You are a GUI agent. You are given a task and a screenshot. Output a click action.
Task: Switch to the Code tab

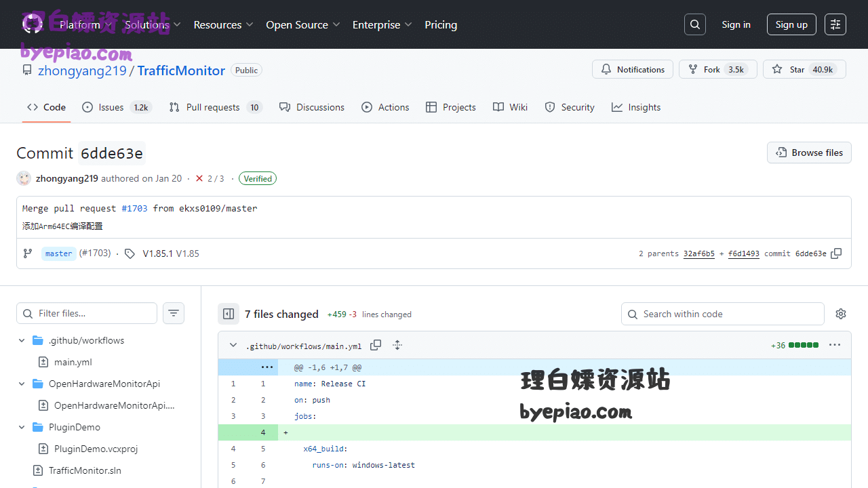(46, 107)
